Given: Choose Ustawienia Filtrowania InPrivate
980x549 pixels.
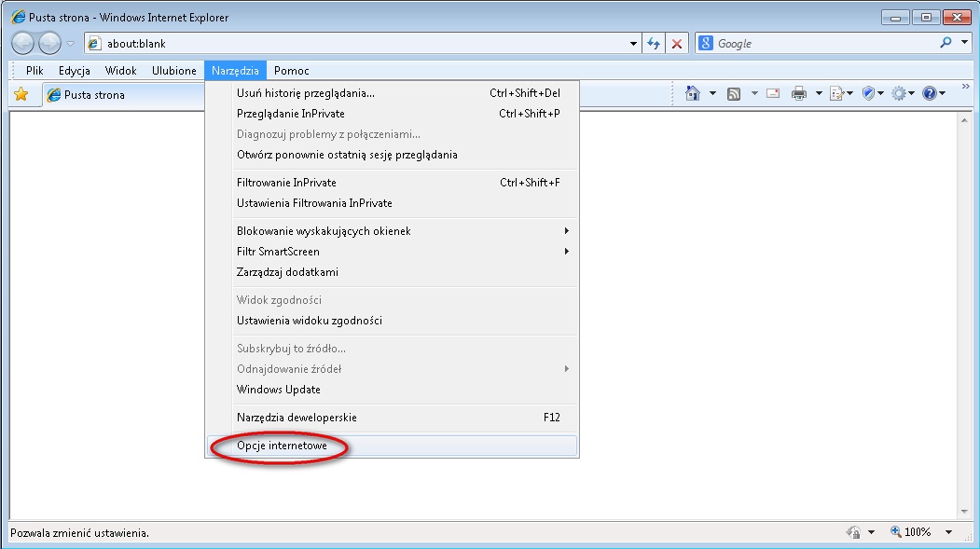Looking at the screenshot, I should [392, 203].
